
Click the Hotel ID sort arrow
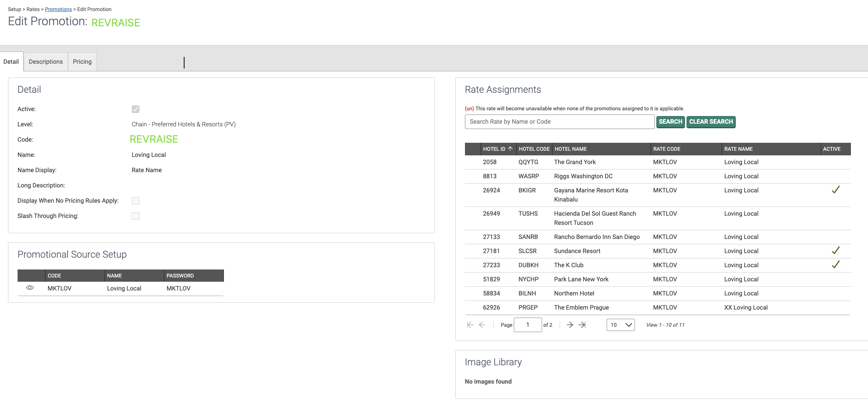click(x=510, y=149)
